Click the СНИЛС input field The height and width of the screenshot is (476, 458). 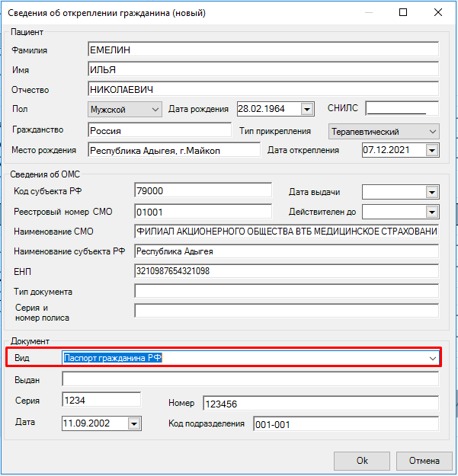(x=402, y=109)
